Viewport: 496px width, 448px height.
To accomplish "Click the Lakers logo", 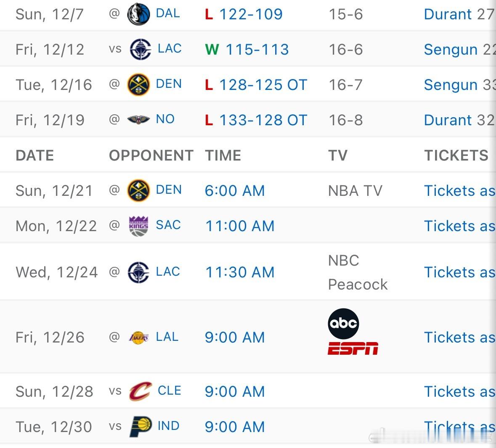I will 138,337.
